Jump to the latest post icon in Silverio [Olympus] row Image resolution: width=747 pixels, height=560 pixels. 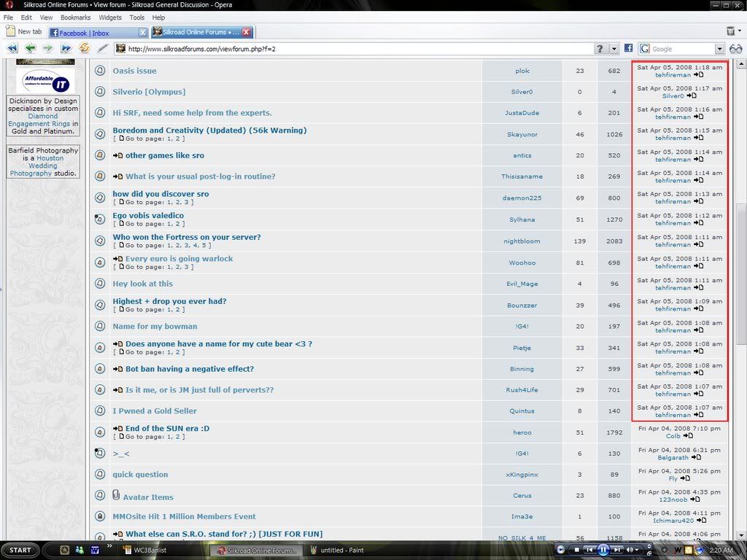click(x=692, y=96)
